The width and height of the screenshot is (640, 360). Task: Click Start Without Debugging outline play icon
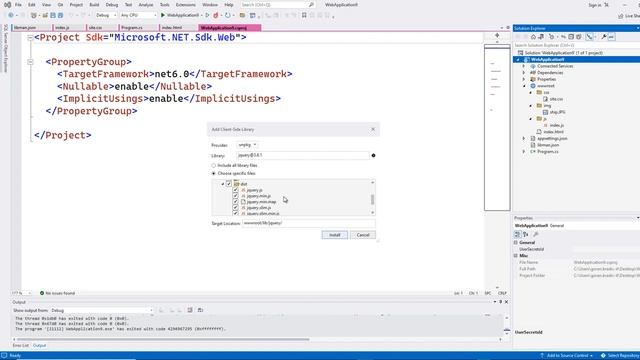[207, 15]
